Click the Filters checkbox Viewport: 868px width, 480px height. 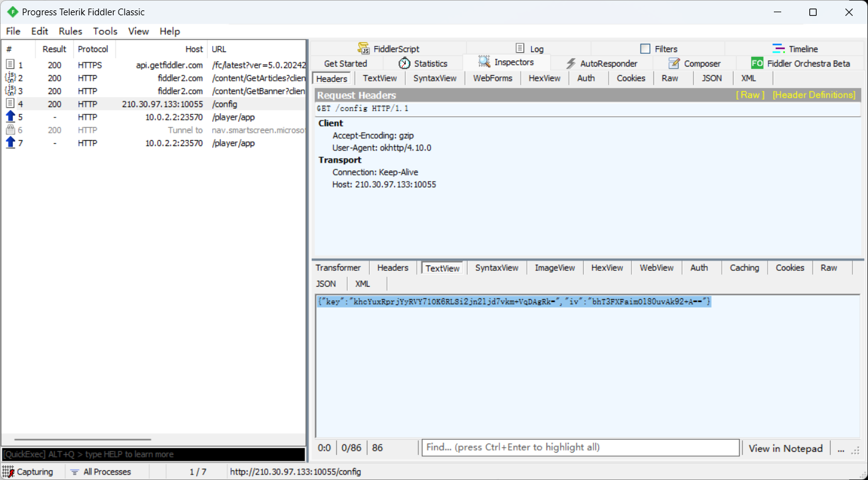(x=645, y=49)
